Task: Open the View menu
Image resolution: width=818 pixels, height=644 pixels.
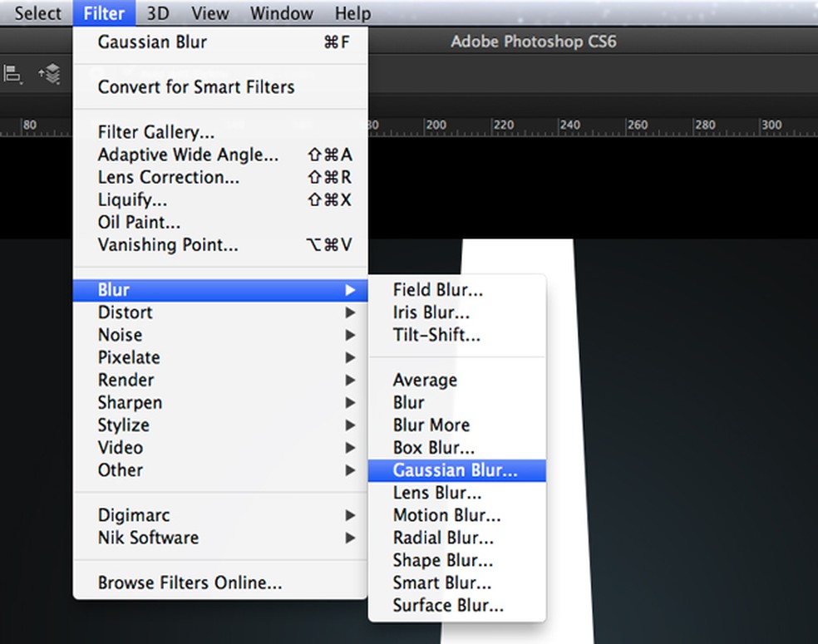Action: [x=209, y=13]
